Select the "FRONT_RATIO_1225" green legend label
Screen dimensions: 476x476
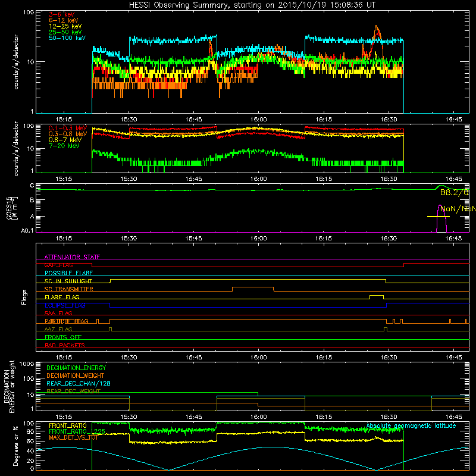coord(77,431)
